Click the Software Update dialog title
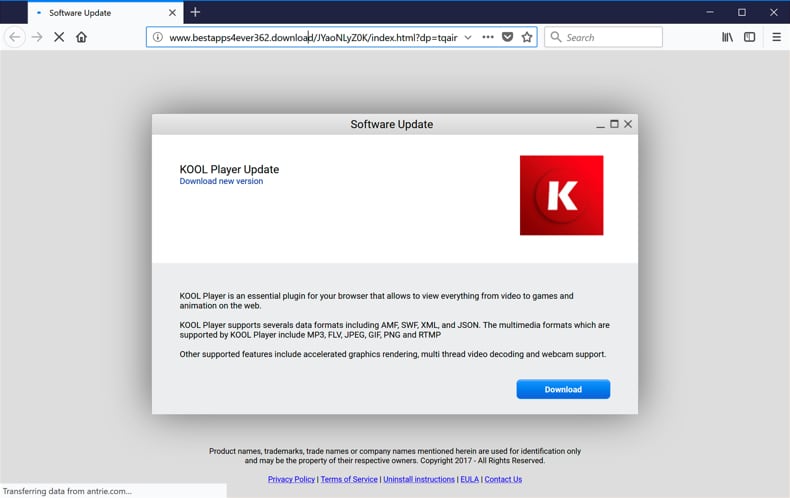Viewport: 790px width, 498px height. (x=391, y=124)
